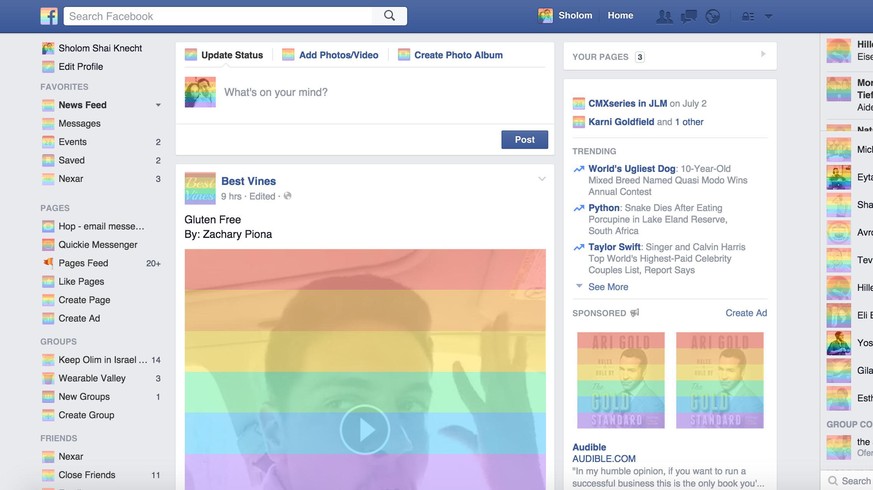Open the friend requests icon
The width and height of the screenshot is (873, 490).
click(664, 16)
